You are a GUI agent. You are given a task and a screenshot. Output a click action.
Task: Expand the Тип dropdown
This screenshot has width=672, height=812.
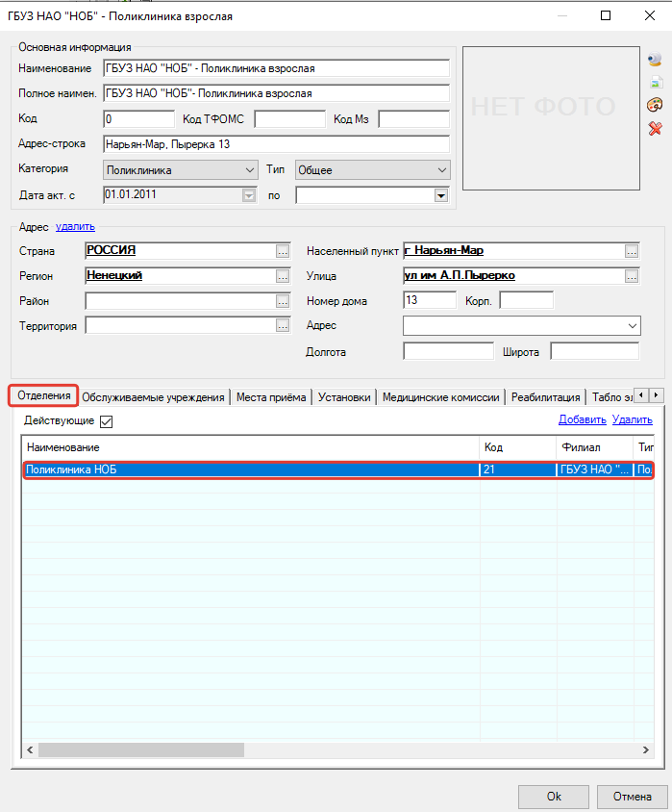click(x=442, y=170)
